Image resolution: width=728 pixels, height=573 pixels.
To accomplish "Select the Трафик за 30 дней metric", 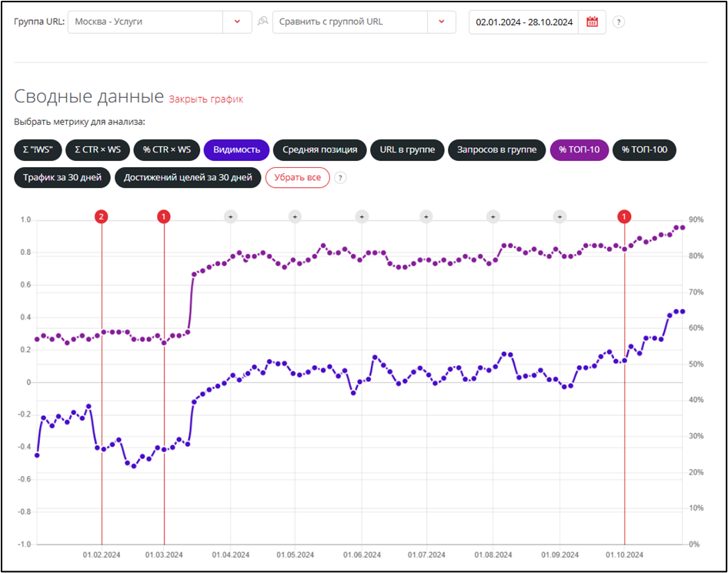I will point(62,178).
